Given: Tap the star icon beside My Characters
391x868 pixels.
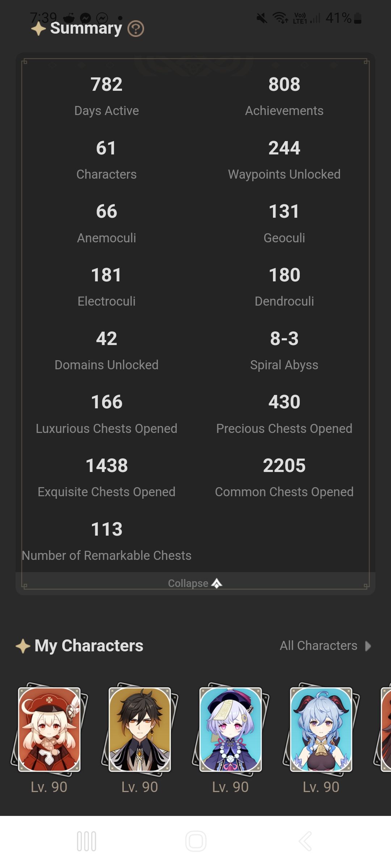Looking at the screenshot, I should click(23, 646).
